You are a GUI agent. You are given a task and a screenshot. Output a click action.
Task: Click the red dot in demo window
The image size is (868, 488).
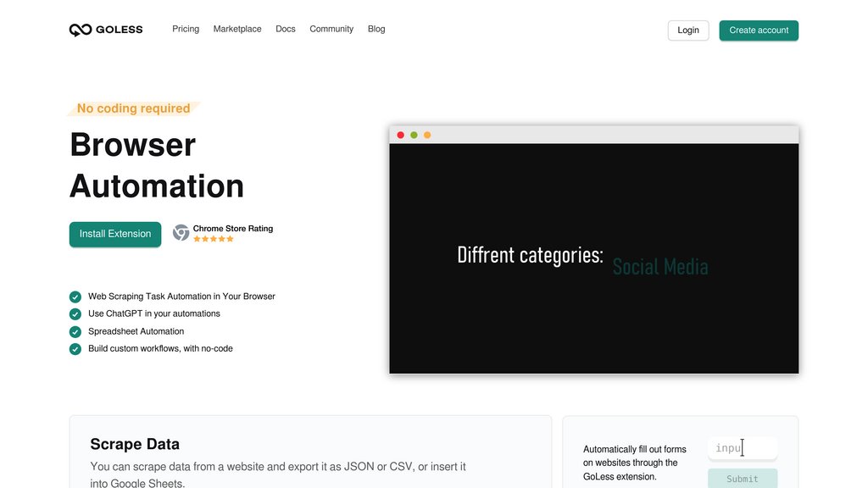click(400, 135)
